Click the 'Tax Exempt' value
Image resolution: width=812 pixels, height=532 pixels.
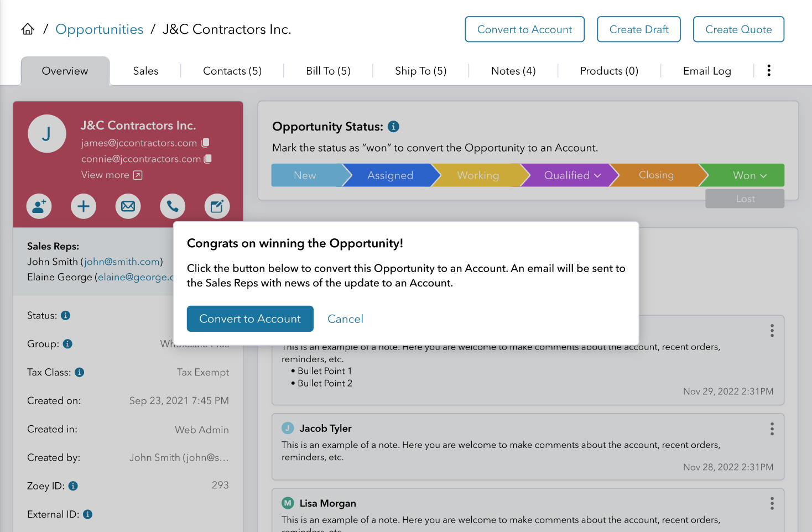(x=203, y=372)
